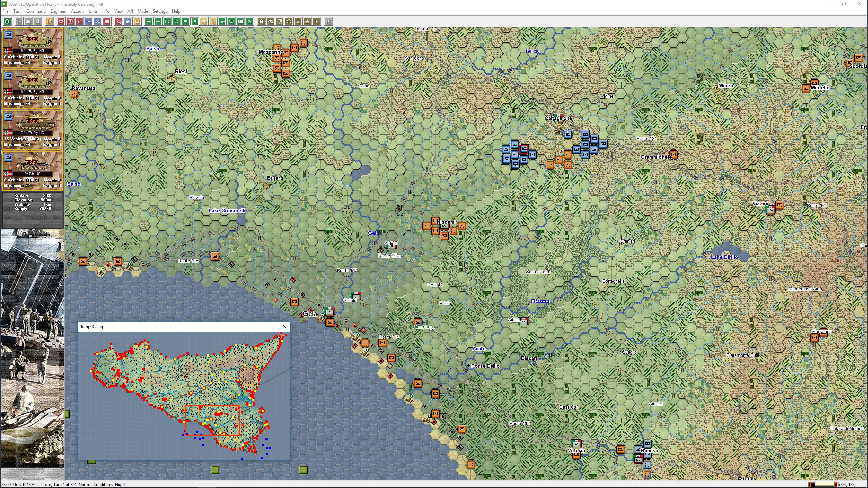This screenshot has height=488, width=868.
Task: Click the red viewport rectangle in Jump Dialog minimap
Action: click(213, 421)
